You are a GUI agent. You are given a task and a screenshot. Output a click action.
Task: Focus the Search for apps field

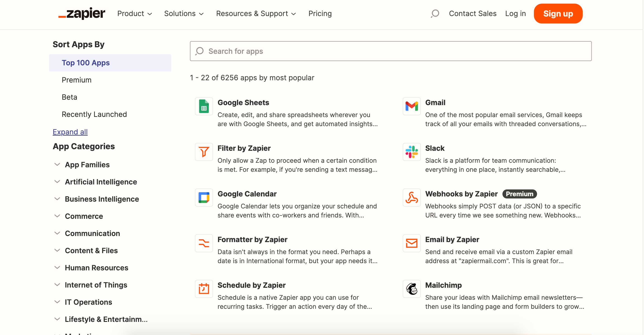coord(391,51)
